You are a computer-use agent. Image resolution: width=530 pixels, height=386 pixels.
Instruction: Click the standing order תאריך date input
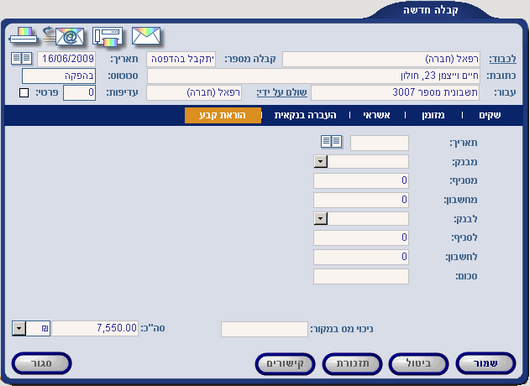click(379, 143)
